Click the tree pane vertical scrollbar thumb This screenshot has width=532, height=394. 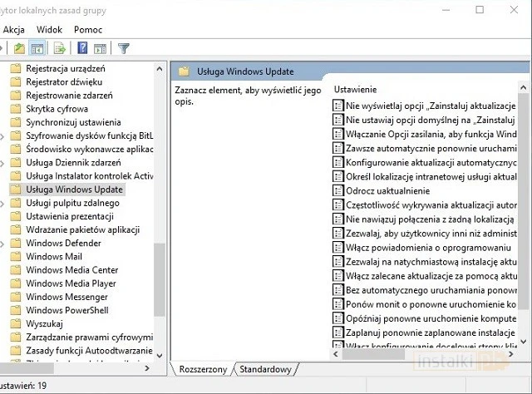pos(160,278)
